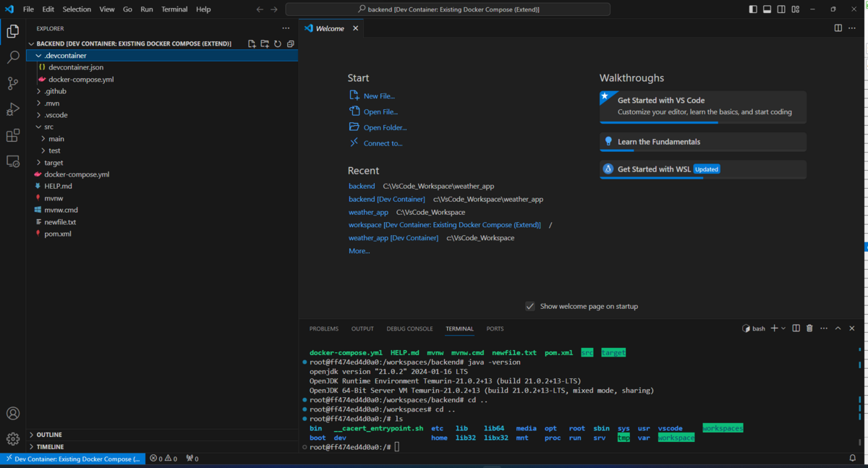Click the Open Folder... link
Viewport: 868px width, 468px height.
coord(385,128)
